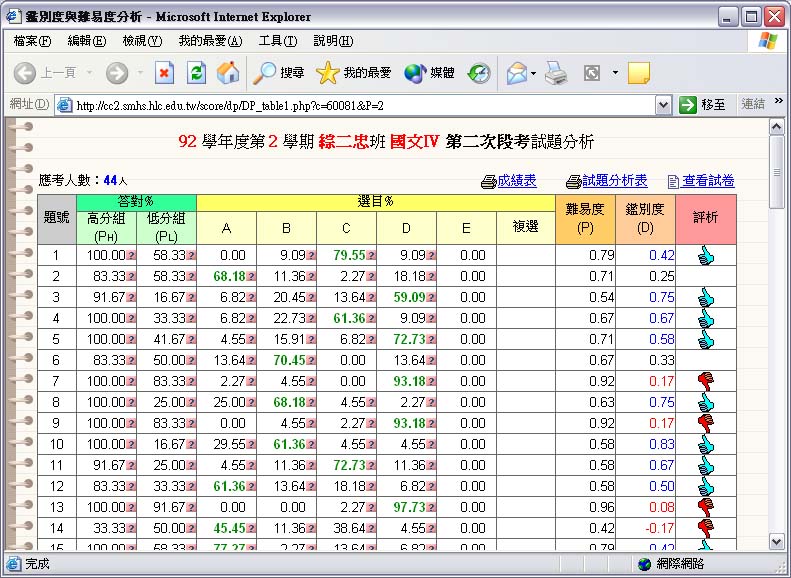The height and width of the screenshot is (578, 791).
Task: Open the Mail icon dropdown arrow
Action: 534,73
